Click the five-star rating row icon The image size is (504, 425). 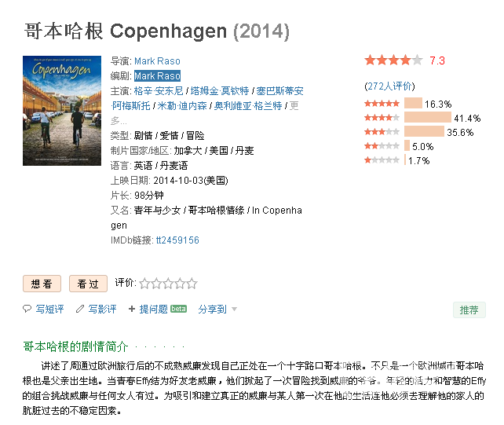point(382,104)
